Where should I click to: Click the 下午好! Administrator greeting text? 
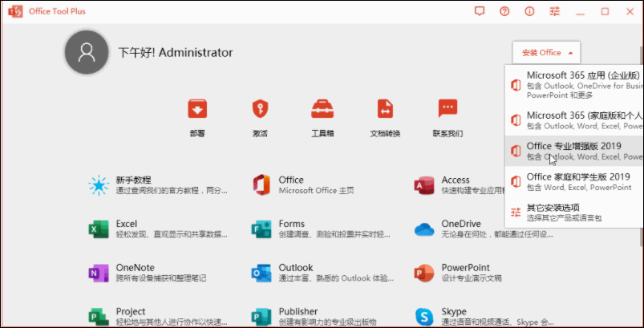pyautogui.click(x=176, y=53)
